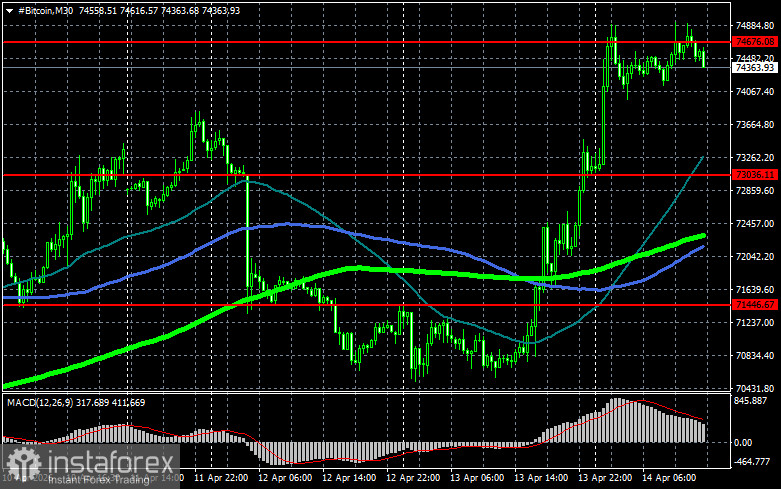Click the 13 Apr 14:00 time label
The height and width of the screenshot is (489, 781).
(541, 478)
